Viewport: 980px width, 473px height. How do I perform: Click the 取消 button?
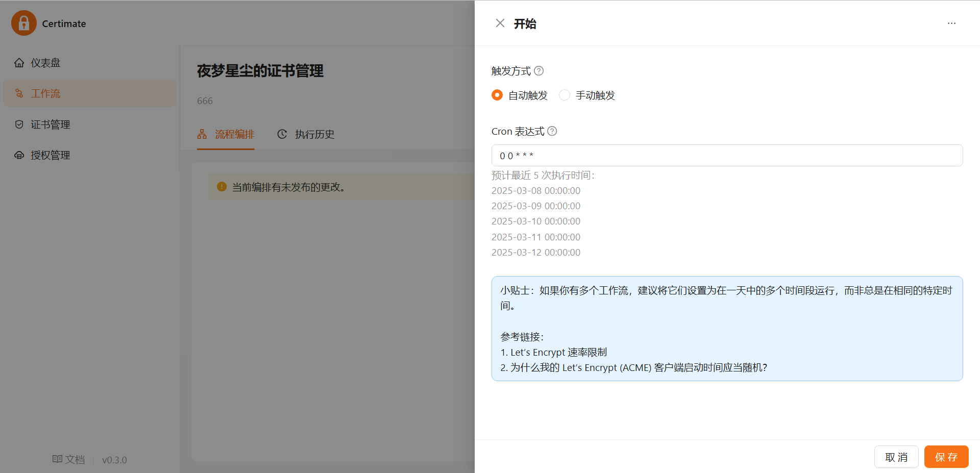pyautogui.click(x=896, y=457)
